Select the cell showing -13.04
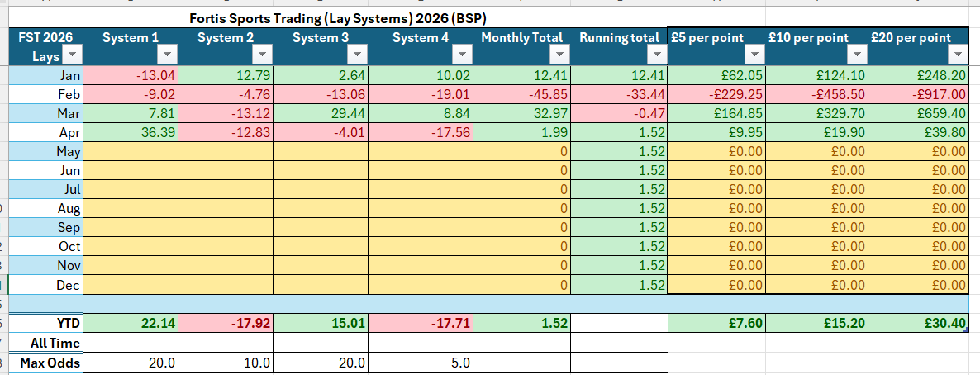 pyautogui.click(x=131, y=76)
